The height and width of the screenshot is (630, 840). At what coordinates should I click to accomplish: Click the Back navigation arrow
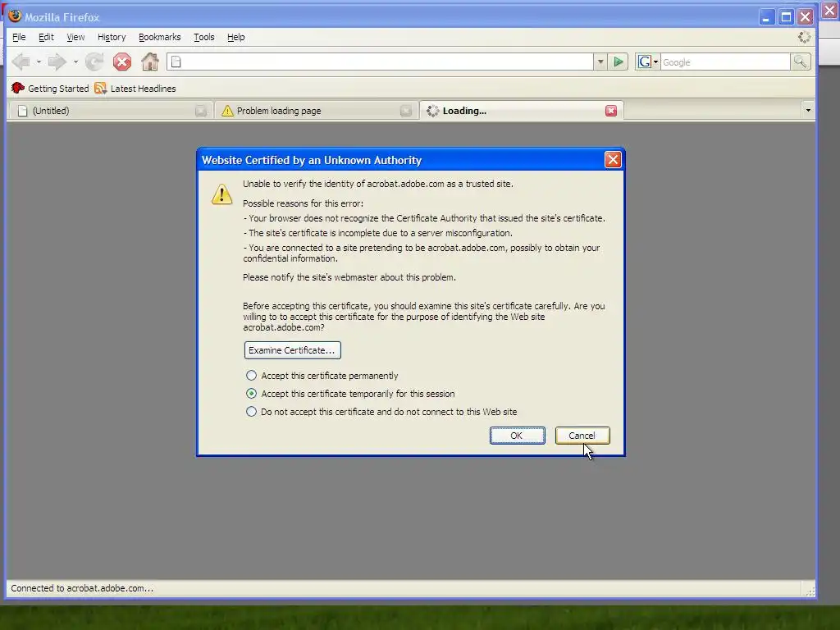coord(21,62)
